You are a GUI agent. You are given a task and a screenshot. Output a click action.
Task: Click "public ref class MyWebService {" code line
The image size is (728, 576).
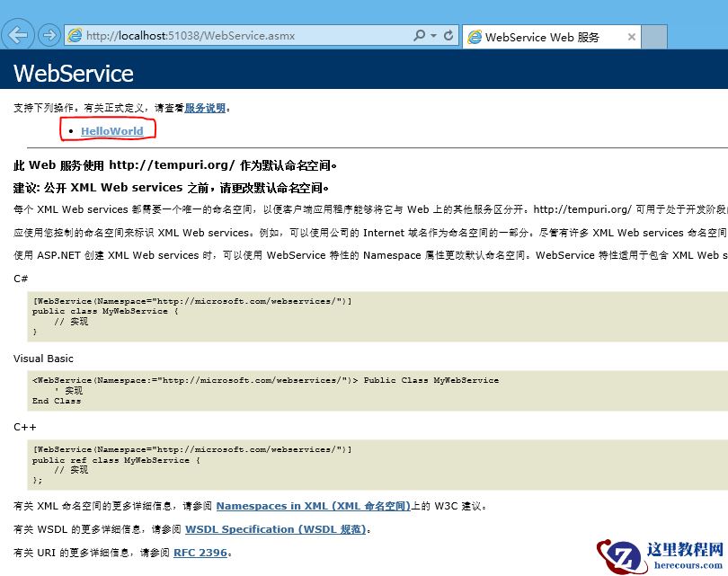click(116, 460)
